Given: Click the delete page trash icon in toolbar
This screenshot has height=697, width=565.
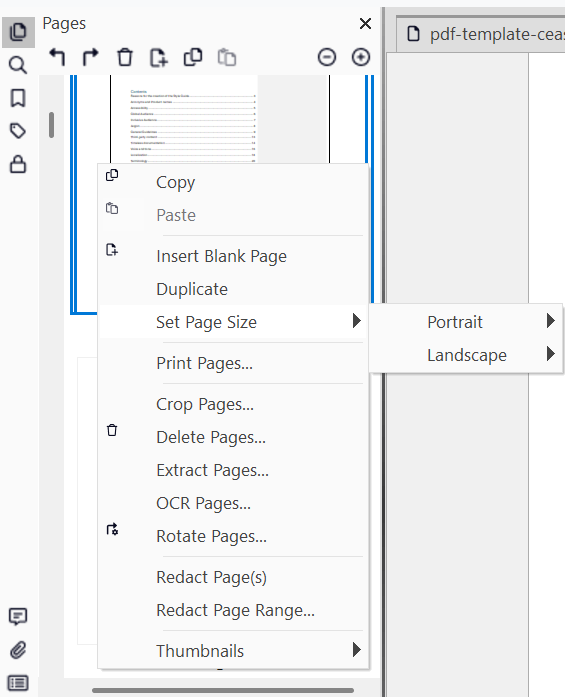Looking at the screenshot, I should [125, 57].
